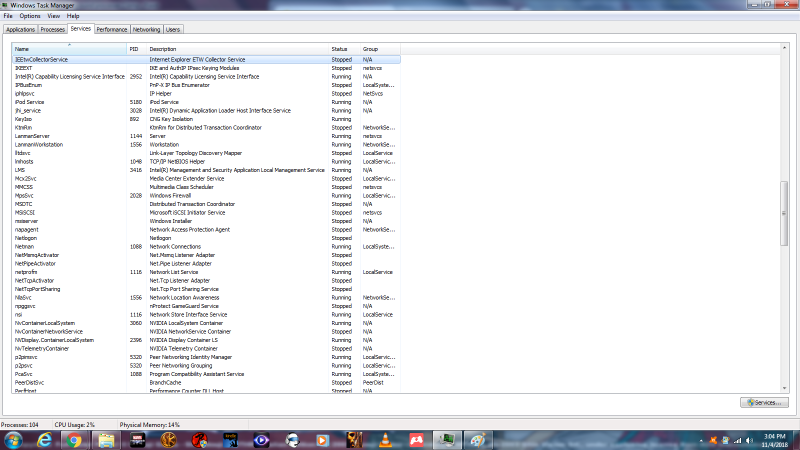Screen dimensions: 800x450
Task: Select the KeyIso service row
Action: click(206, 119)
